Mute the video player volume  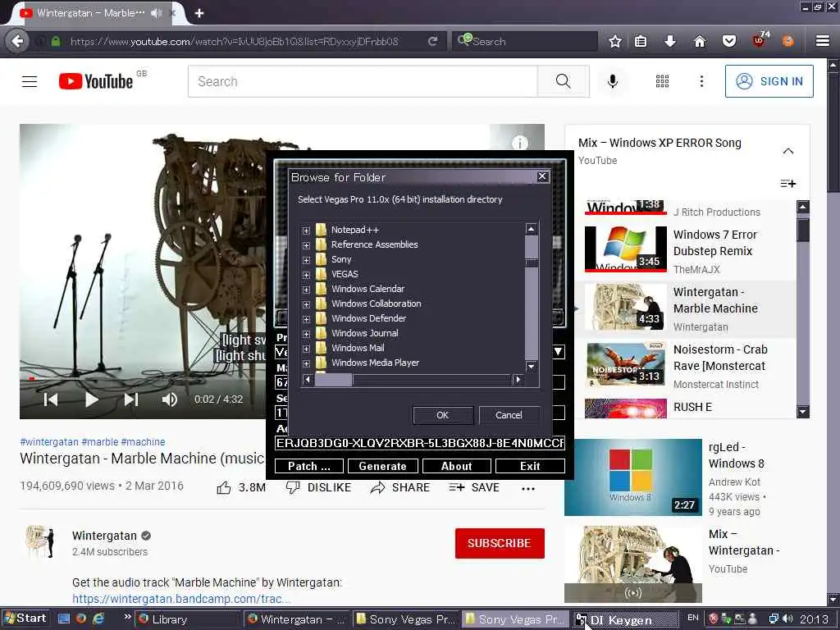pos(169,399)
